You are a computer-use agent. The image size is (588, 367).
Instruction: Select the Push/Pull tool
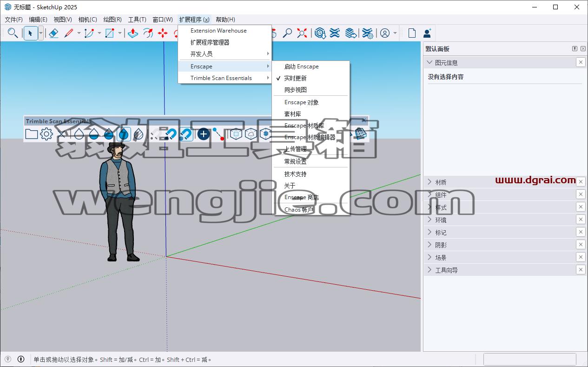tap(133, 33)
